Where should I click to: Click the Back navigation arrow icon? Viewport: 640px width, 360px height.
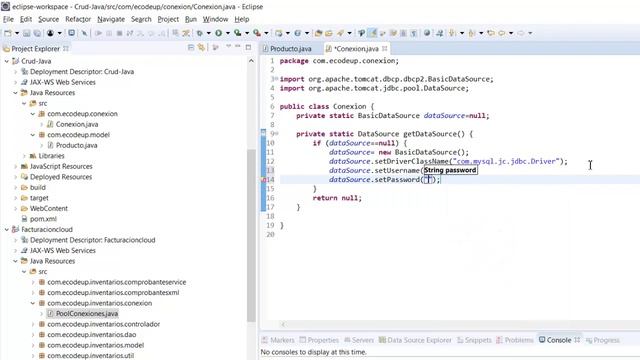click(x=502, y=33)
